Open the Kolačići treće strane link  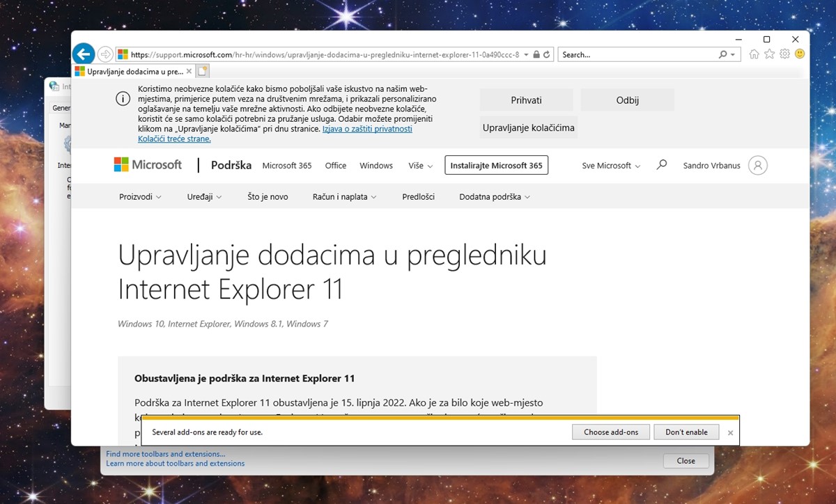[174, 139]
